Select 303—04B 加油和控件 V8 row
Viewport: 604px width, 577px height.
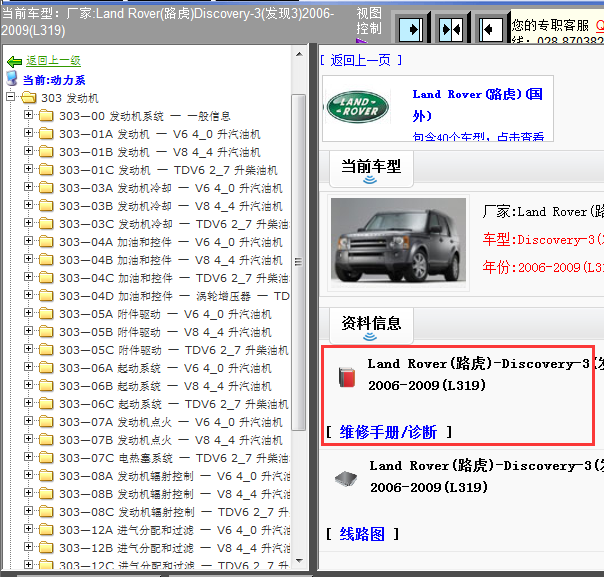coord(171,259)
